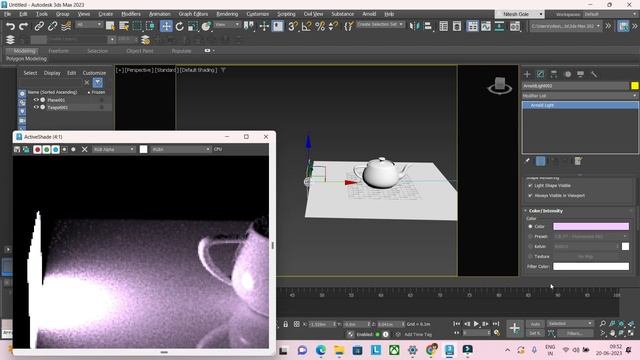Click the Pin Stack icon

(527, 161)
